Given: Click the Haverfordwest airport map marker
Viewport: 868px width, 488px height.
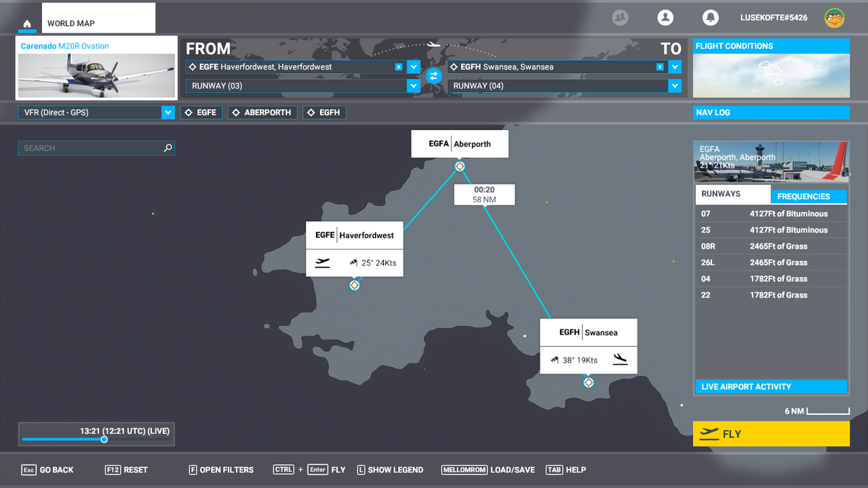Looking at the screenshot, I should 354,285.
